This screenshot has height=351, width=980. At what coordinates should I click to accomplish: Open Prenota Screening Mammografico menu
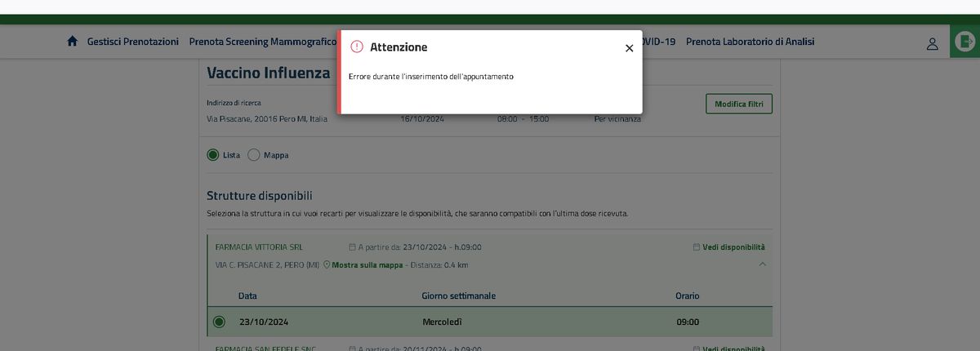point(262,42)
